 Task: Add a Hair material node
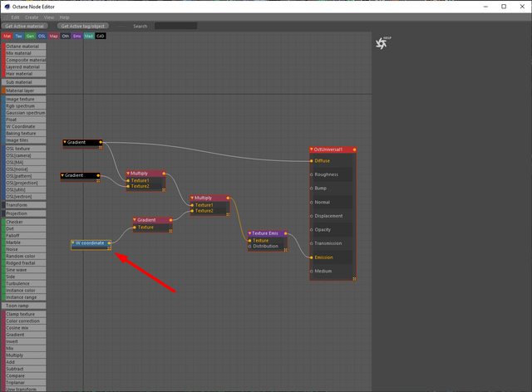(x=24, y=74)
